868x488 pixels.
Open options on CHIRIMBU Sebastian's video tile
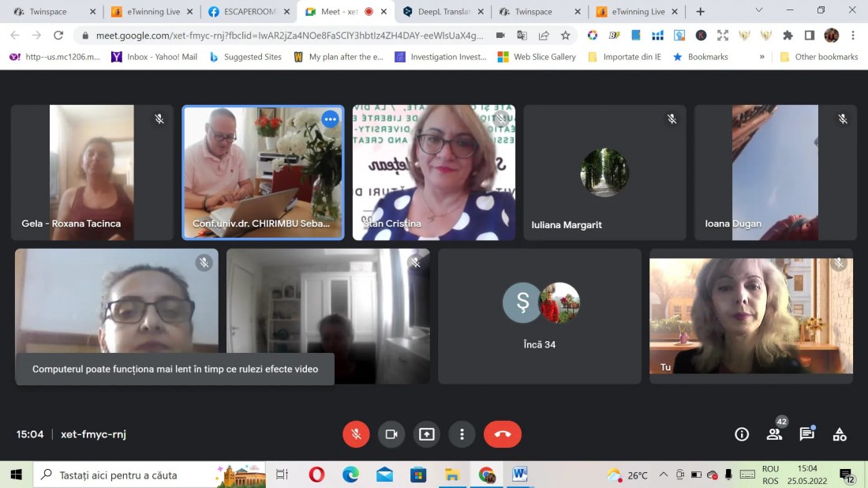point(330,119)
